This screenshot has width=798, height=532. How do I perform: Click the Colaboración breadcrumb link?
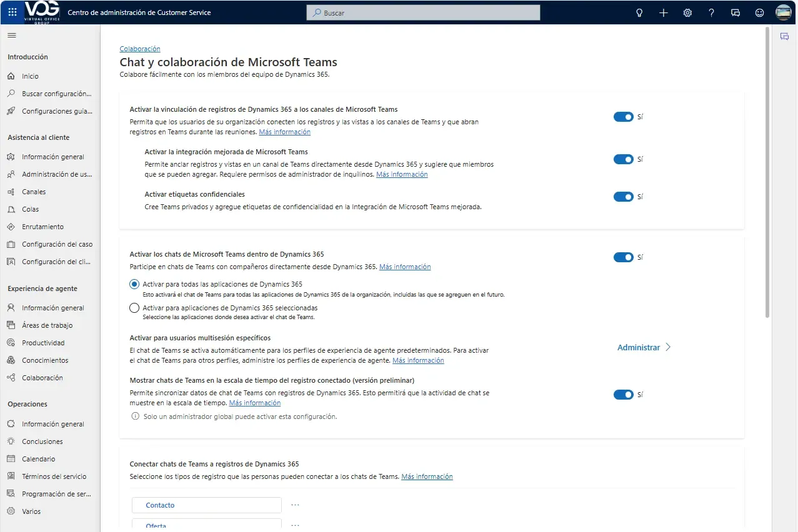(x=140, y=49)
